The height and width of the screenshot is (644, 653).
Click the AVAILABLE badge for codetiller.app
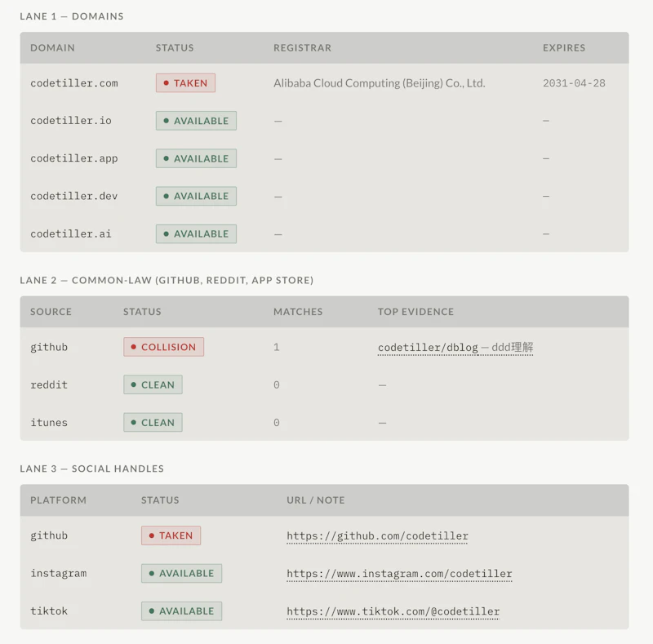(196, 158)
